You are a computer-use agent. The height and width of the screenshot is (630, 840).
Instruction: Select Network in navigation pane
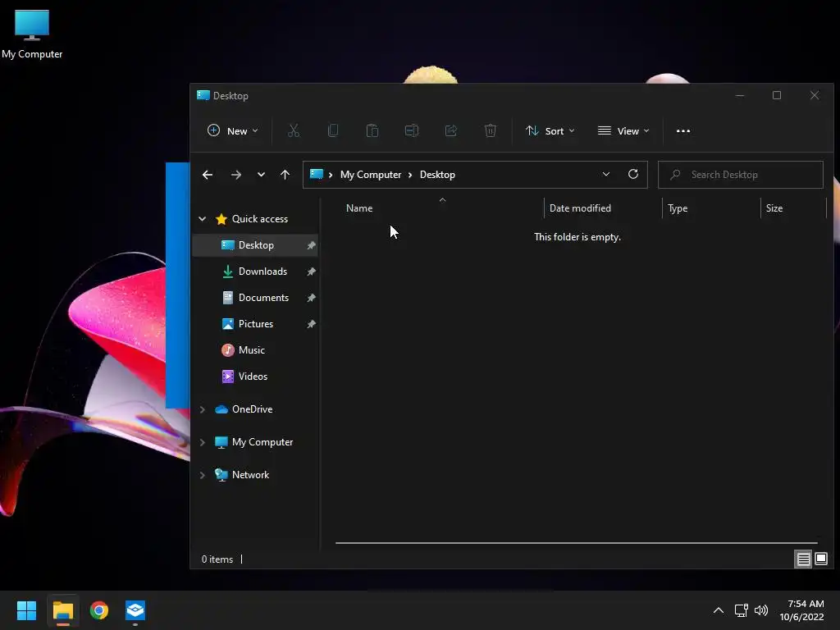pos(250,475)
